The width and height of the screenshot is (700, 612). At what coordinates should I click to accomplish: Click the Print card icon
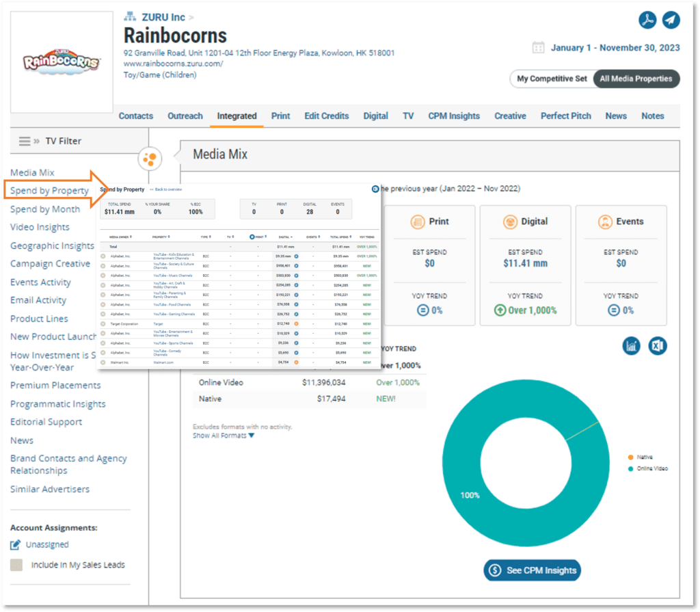point(418,222)
